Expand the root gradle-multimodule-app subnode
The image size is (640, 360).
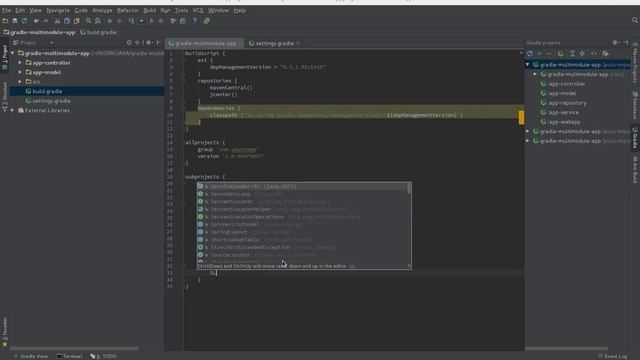coord(535,74)
